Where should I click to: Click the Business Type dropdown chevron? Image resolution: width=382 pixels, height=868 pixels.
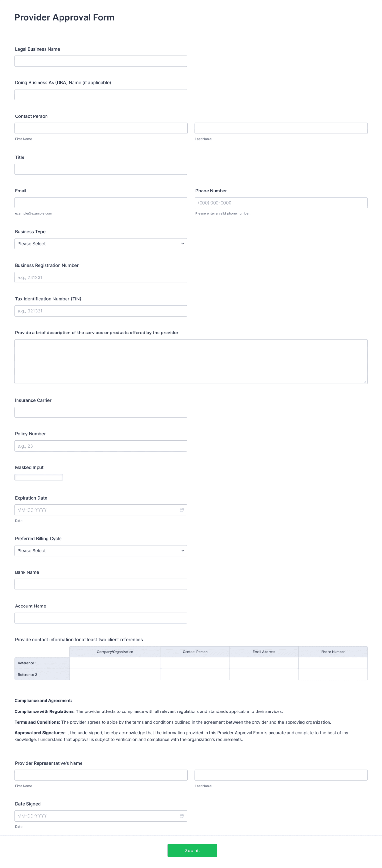coord(182,243)
